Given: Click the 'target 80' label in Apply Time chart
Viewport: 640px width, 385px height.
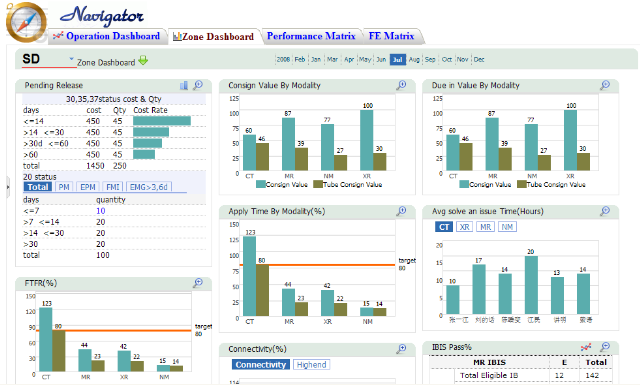Looking at the screenshot, I should (407, 264).
